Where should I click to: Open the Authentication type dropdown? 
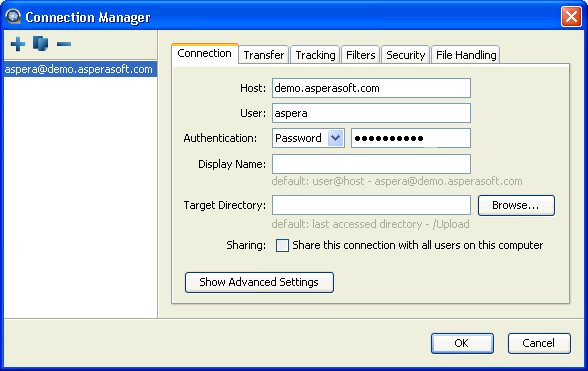click(308, 138)
